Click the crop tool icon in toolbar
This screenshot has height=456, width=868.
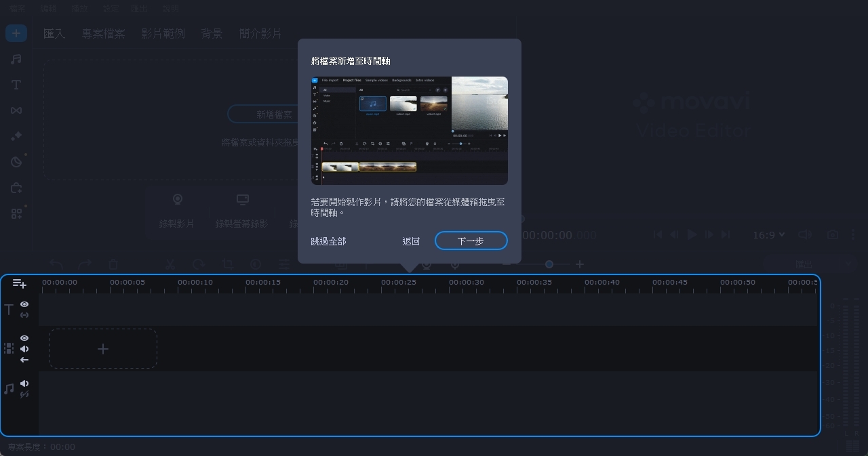[x=227, y=264]
